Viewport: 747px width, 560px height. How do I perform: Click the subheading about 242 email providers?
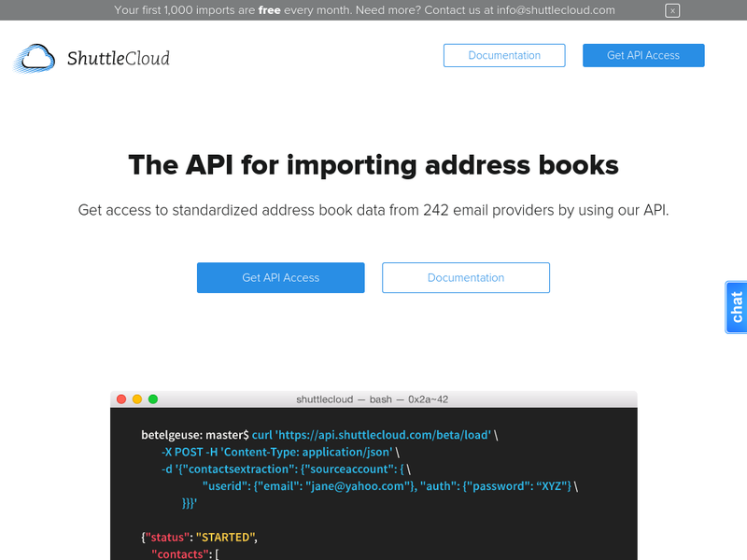pyautogui.click(x=373, y=210)
